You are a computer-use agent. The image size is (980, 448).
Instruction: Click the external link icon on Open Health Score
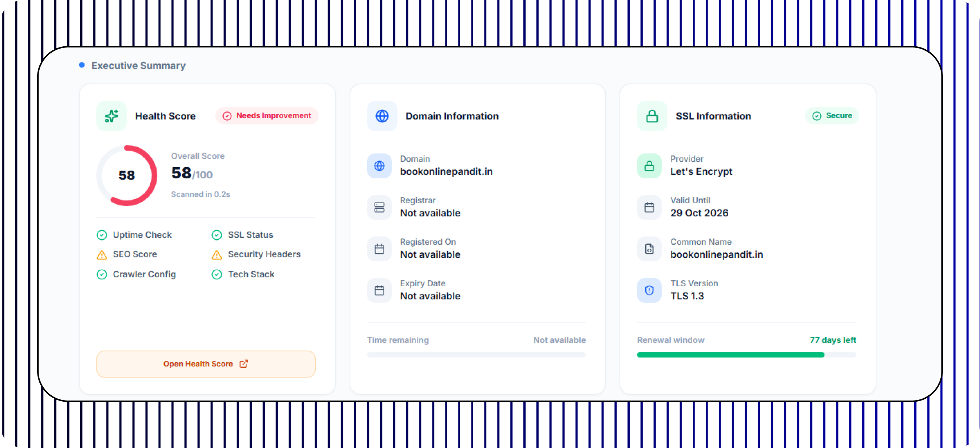pyautogui.click(x=244, y=364)
